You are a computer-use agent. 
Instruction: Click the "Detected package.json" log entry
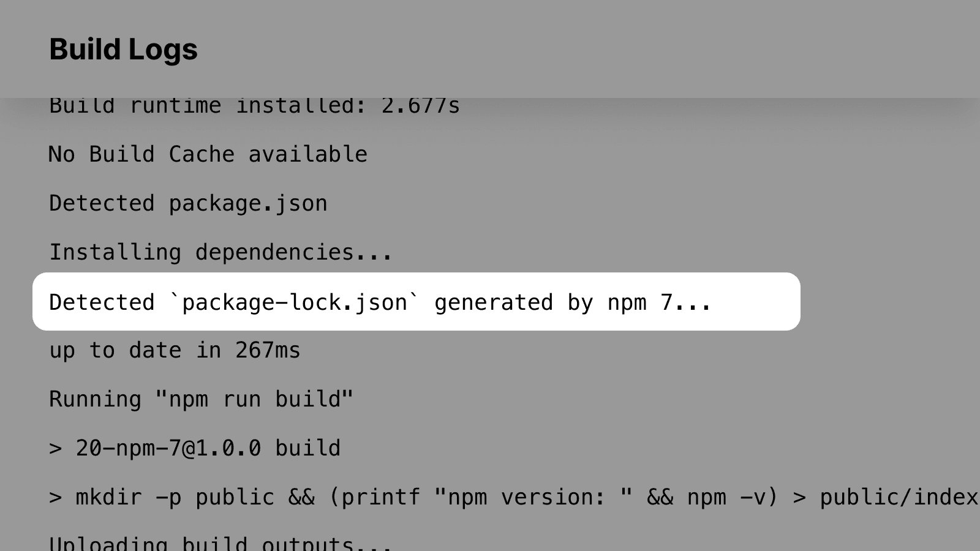188,203
